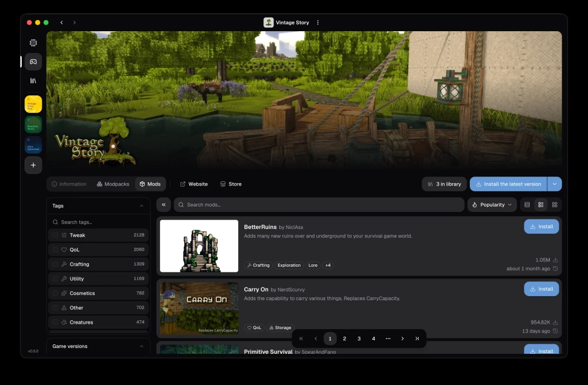The height and width of the screenshot is (385, 588).
Task: Check the Utility tag checkbox
Action: (55, 278)
